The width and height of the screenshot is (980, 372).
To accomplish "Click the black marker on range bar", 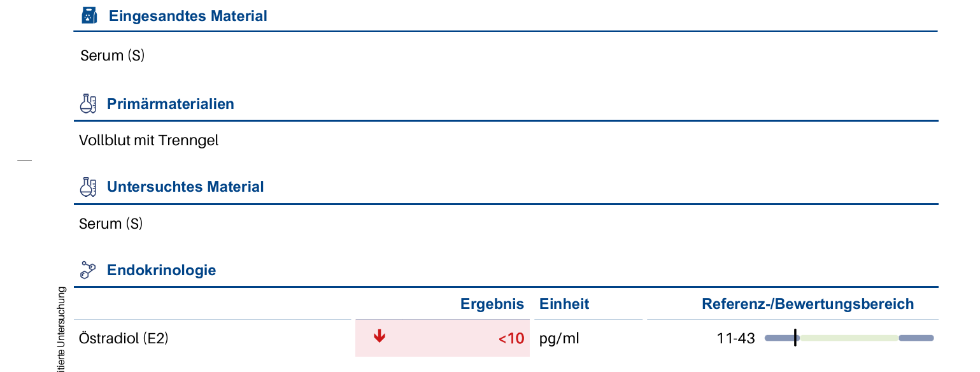I will [795, 338].
